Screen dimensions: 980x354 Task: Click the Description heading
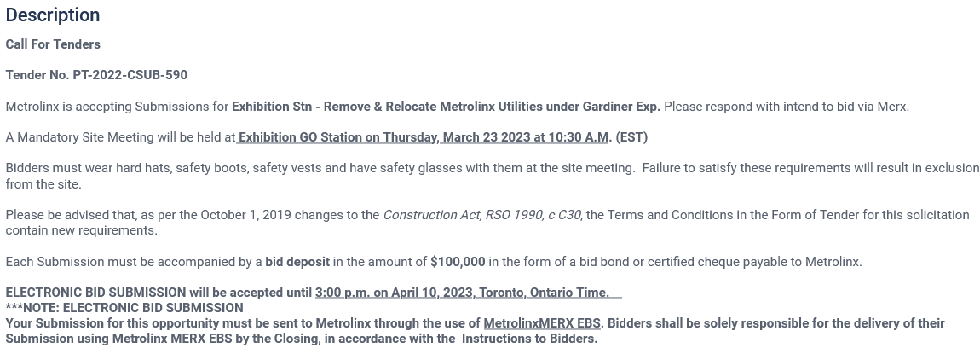[53, 15]
